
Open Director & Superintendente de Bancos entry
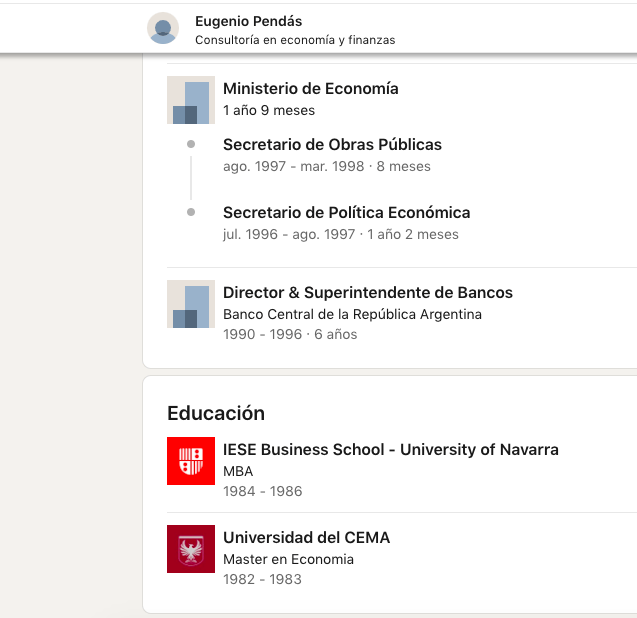(368, 293)
